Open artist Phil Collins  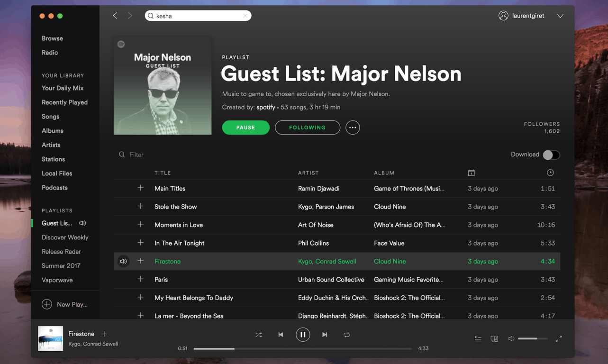click(x=313, y=243)
